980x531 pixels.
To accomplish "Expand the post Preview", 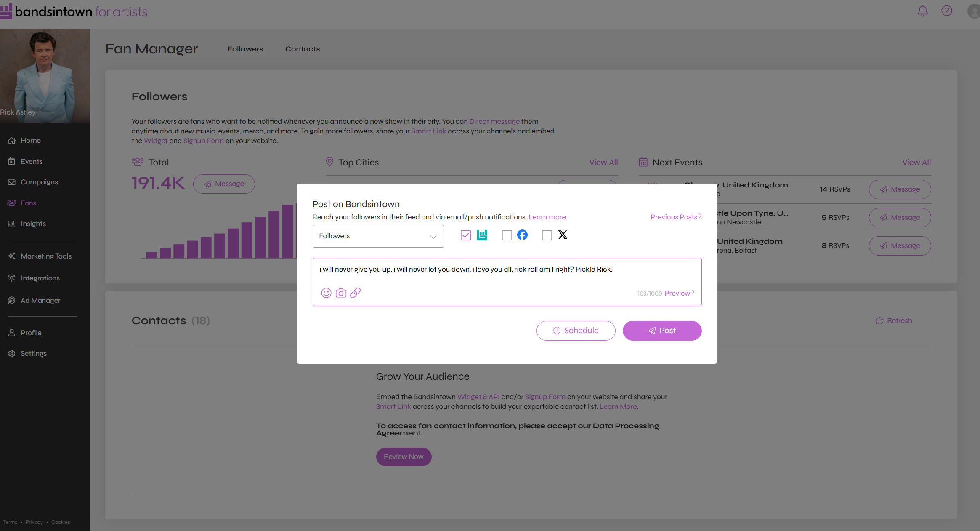I will (x=677, y=293).
